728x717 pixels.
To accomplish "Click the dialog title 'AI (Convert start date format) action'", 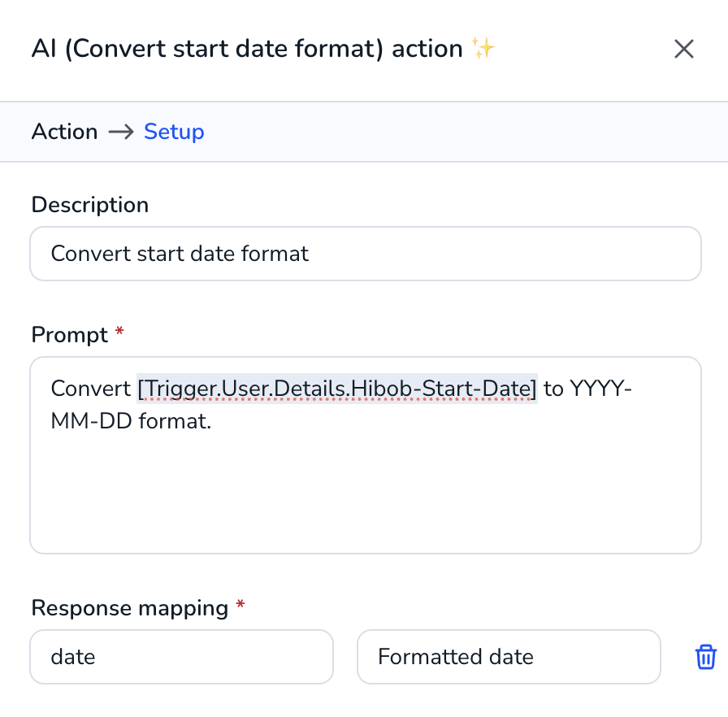I will pos(247,49).
